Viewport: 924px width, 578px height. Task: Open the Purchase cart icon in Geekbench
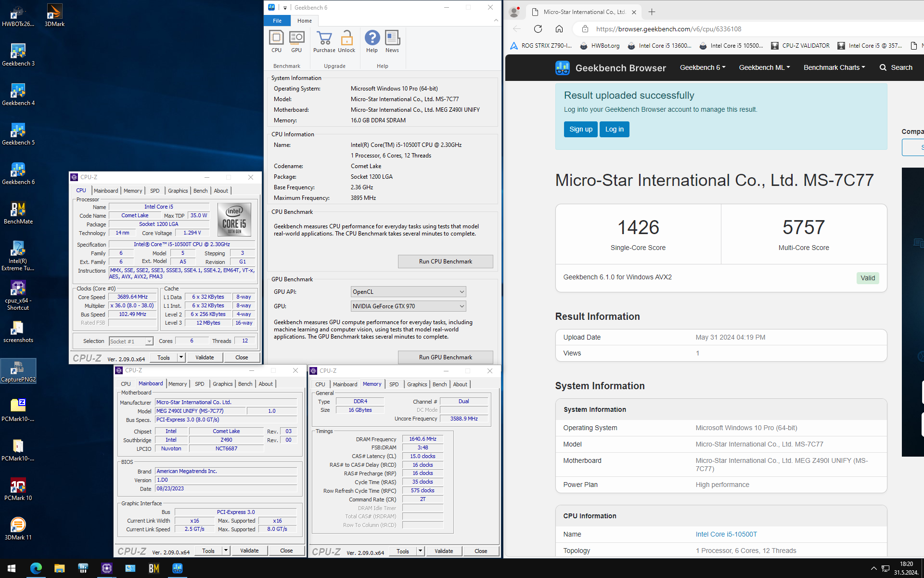click(x=324, y=41)
